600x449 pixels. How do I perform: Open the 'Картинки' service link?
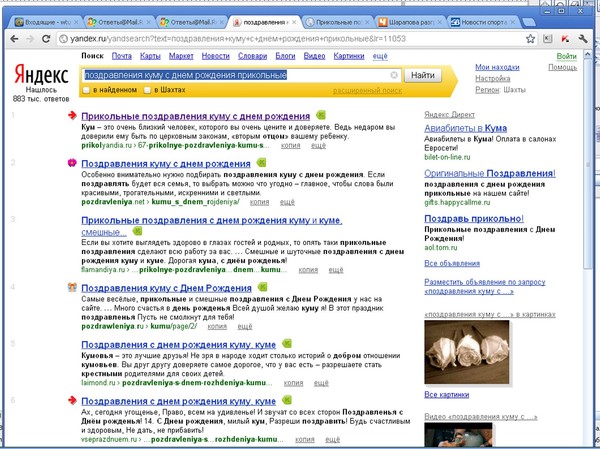(349, 56)
